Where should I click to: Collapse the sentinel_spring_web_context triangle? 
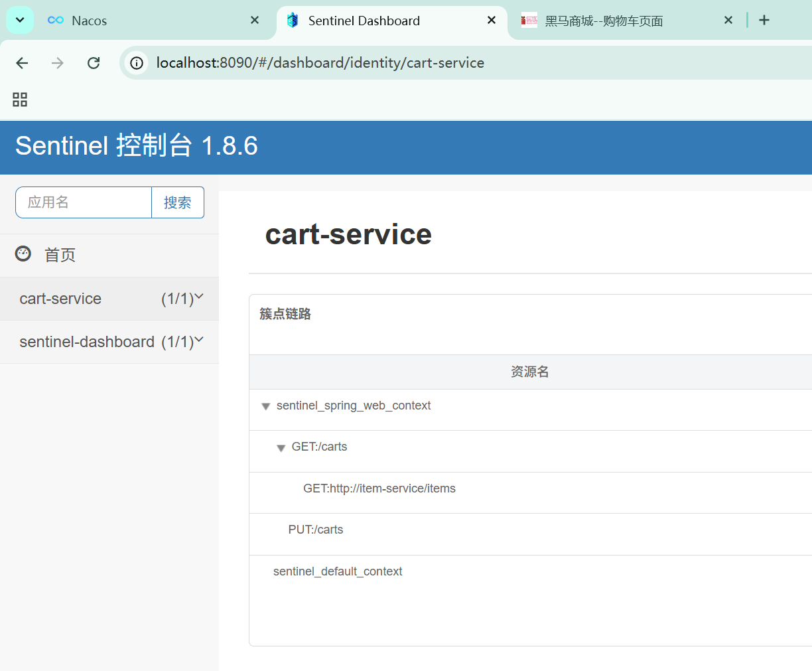click(265, 406)
